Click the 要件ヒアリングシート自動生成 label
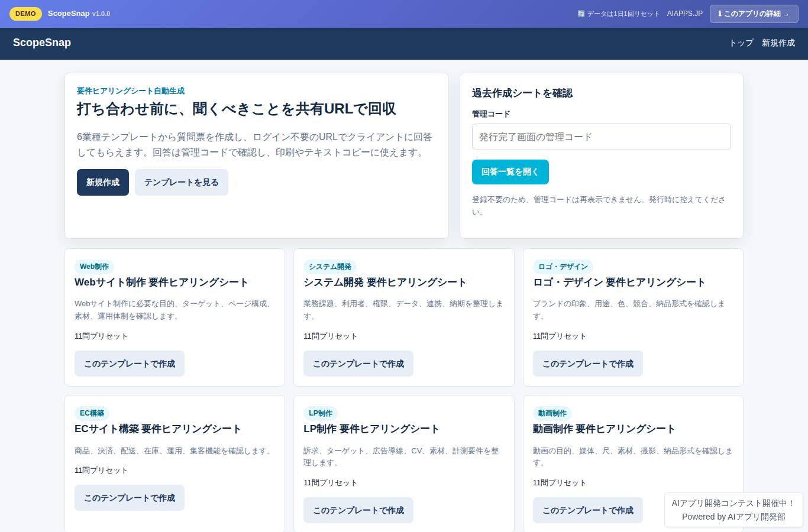The width and height of the screenshot is (808, 532). click(x=131, y=91)
